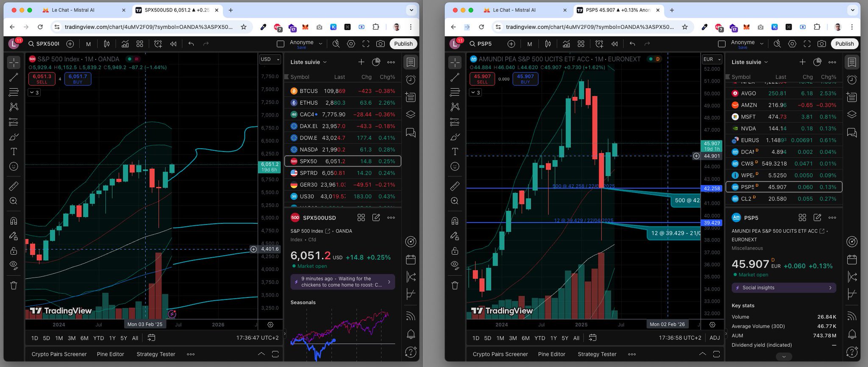The height and width of the screenshot is (367, 868).
Task: Open Anonyme layout chevron in left window
Action: pos(320,44)
